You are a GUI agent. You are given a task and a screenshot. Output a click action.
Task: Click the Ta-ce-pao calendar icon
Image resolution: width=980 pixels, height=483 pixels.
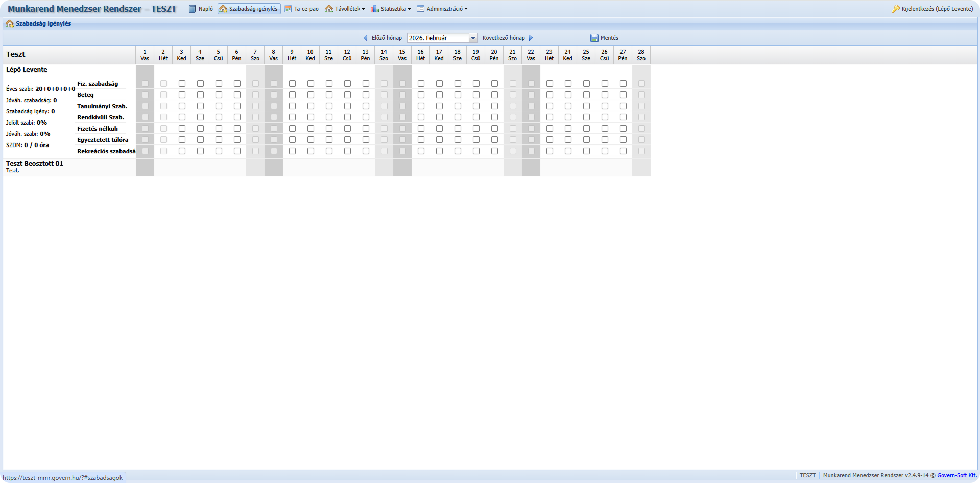(x=288, y=9)
